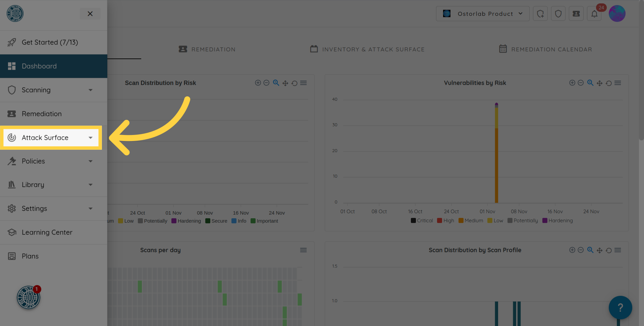Open Get Started (7/13) checklist

coord(50,42)
